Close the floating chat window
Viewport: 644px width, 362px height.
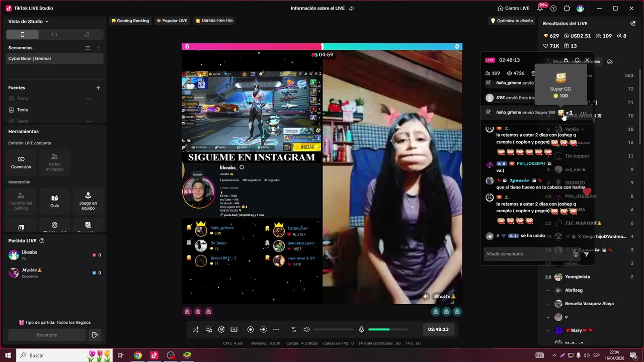[587, 60]
